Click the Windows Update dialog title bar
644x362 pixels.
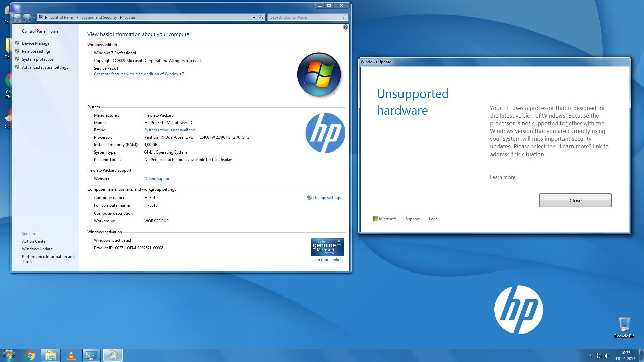pyautogui.click(x=494, y=62)
